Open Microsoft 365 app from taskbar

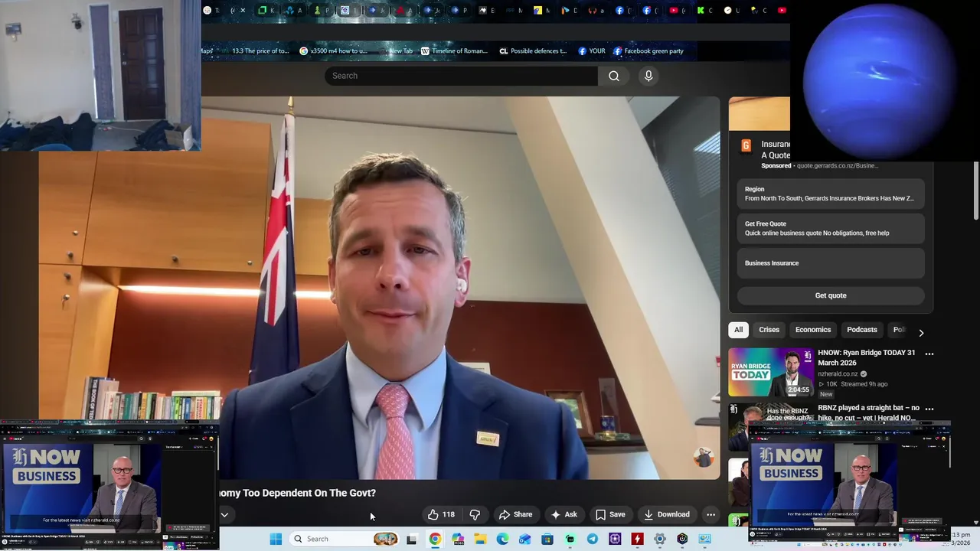[458, 539]
